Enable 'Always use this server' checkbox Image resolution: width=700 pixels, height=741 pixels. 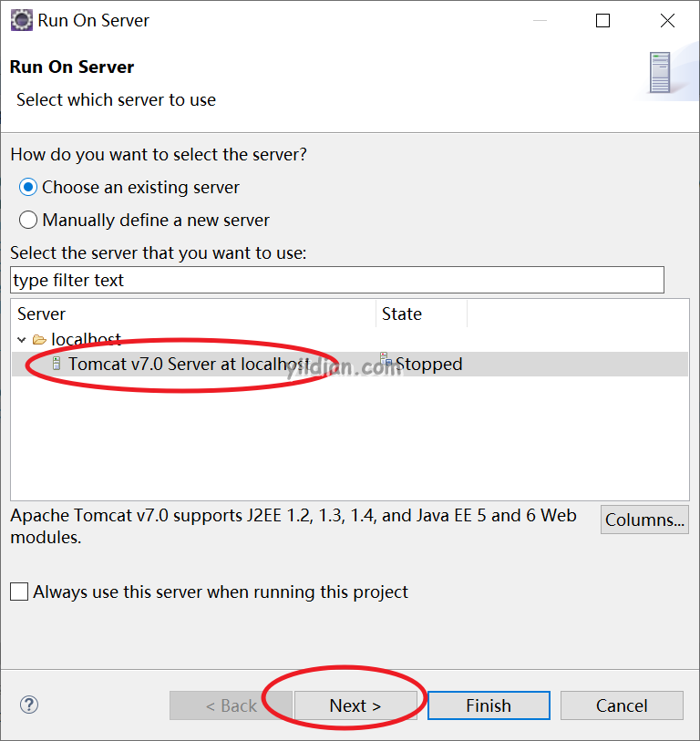click(x=19, y=592)
